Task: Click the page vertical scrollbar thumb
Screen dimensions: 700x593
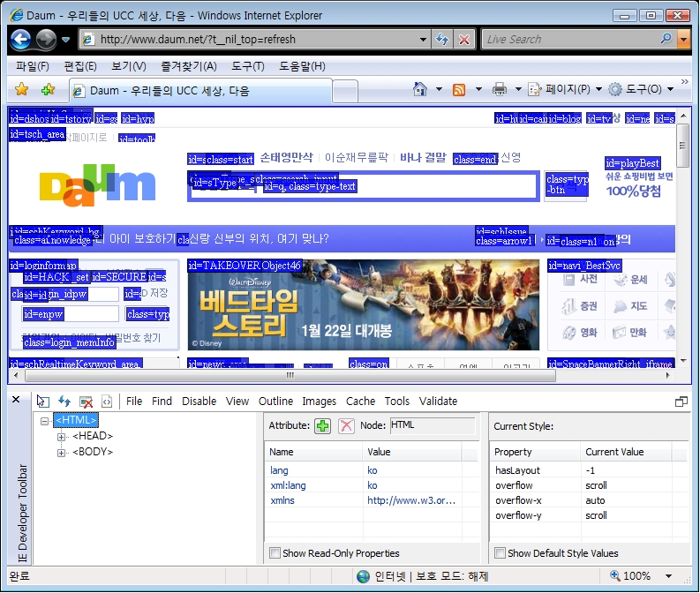Action: (x=682, y=146)
